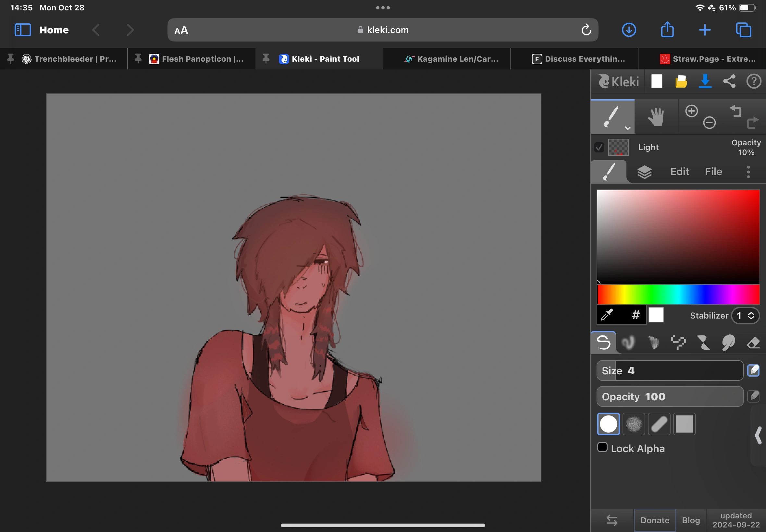Click the Donate button
The height and width of the screenshot is (532, 766).
coord(654,520)
